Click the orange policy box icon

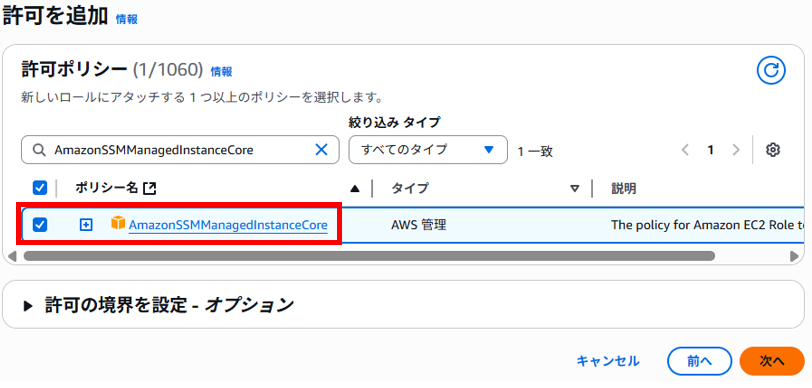[118, 224]
